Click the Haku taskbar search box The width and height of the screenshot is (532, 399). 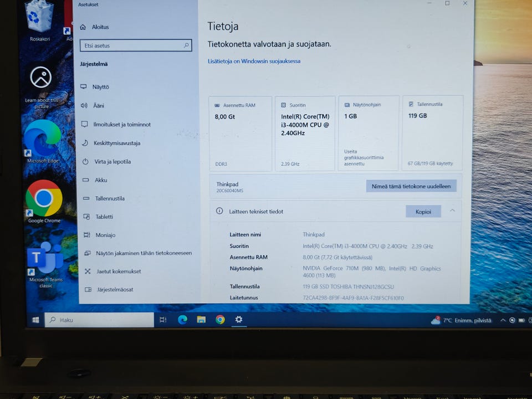click(x=99, y=320)
